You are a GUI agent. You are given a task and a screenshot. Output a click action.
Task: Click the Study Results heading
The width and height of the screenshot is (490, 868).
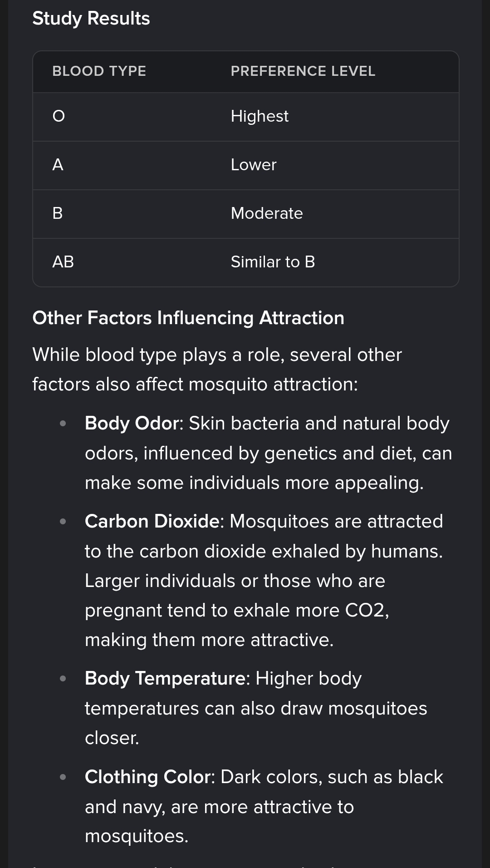[x=91, y=19]
